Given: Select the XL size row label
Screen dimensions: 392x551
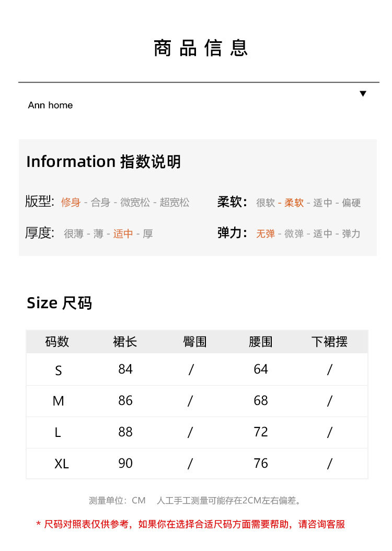Looking at the screenshot, I should (61, 464).
